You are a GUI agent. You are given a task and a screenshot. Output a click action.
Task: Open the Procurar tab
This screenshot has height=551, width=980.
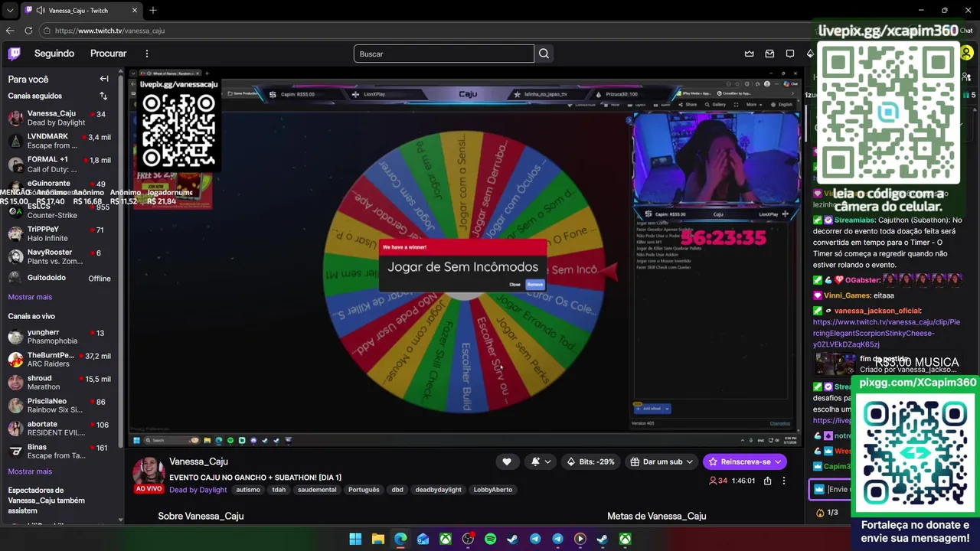tap(108, 54)
